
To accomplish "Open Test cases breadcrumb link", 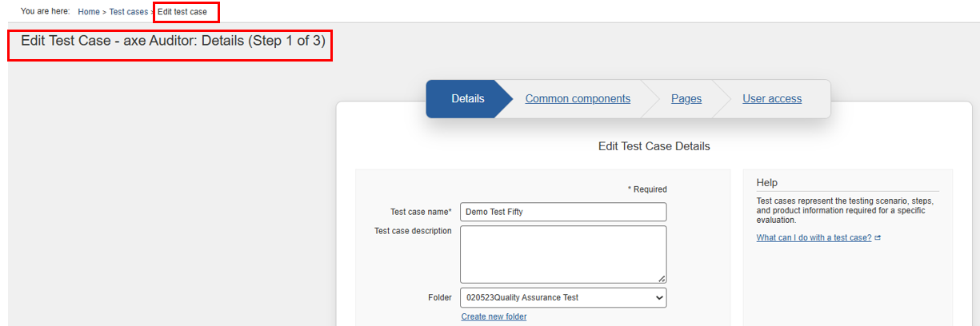I will click(x=129, y=12).
